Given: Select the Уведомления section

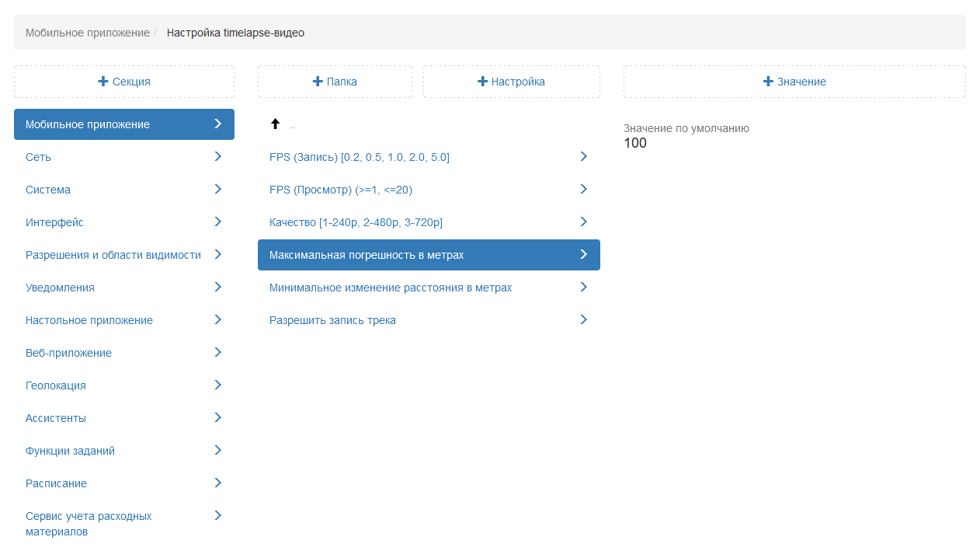Looking at the screenshot, I should tap(60, 288).
